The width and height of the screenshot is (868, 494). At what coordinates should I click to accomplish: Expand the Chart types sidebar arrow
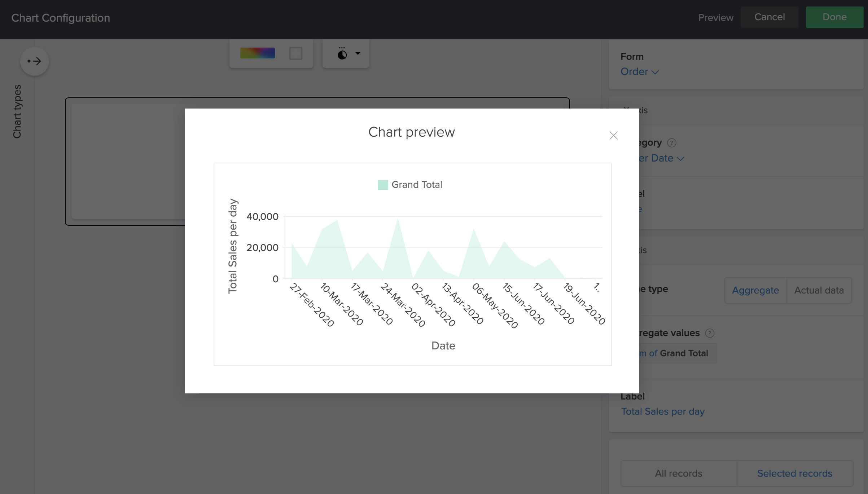point(34,61)
